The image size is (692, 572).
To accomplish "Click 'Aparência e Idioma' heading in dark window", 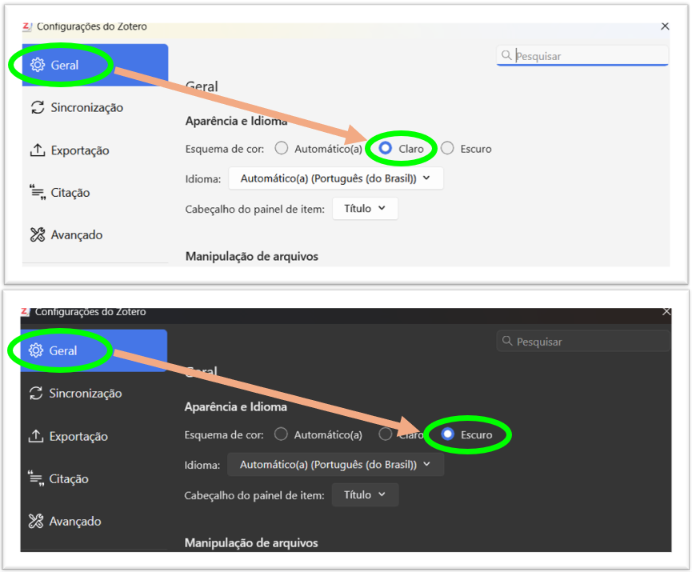I will 236,406.
